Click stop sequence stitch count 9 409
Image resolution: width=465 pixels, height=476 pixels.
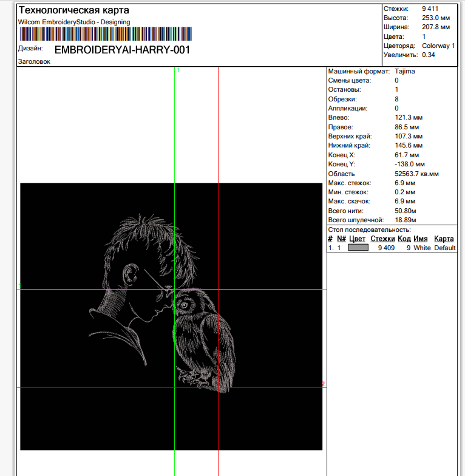point(386,248)
